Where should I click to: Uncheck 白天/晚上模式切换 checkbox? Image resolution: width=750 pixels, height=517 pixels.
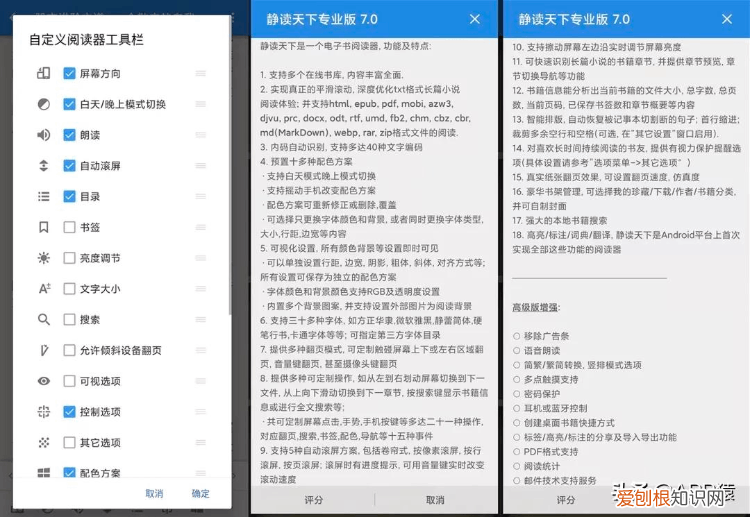[69, 104]
